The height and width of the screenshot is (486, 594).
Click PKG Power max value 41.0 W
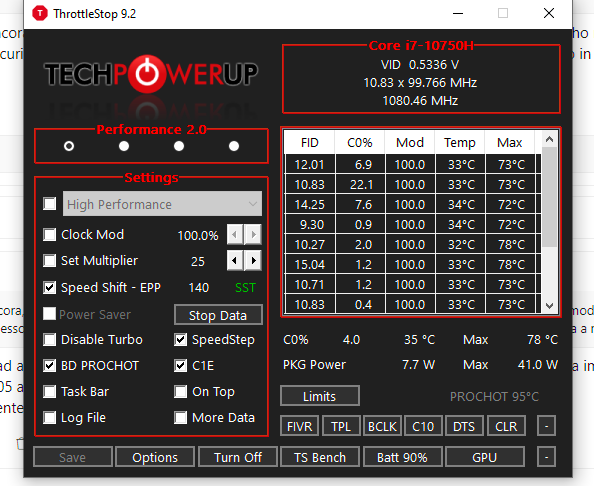click(x=538, y=365)
